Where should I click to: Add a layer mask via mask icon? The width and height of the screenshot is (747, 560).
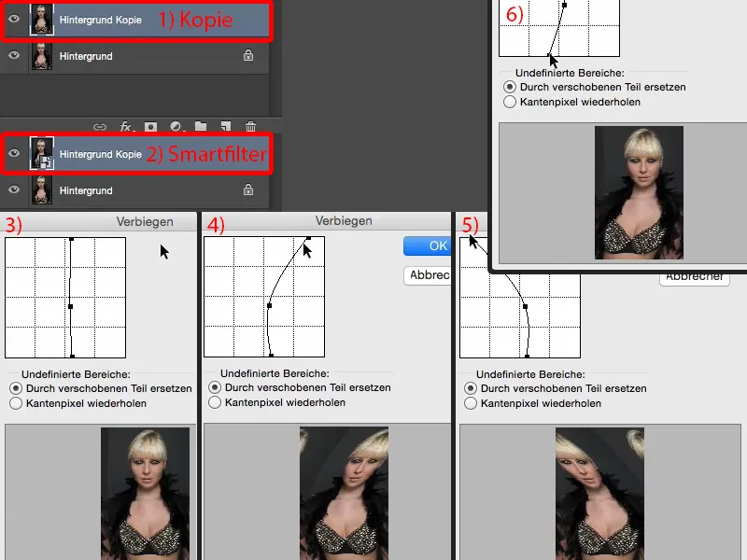(151, 127)
